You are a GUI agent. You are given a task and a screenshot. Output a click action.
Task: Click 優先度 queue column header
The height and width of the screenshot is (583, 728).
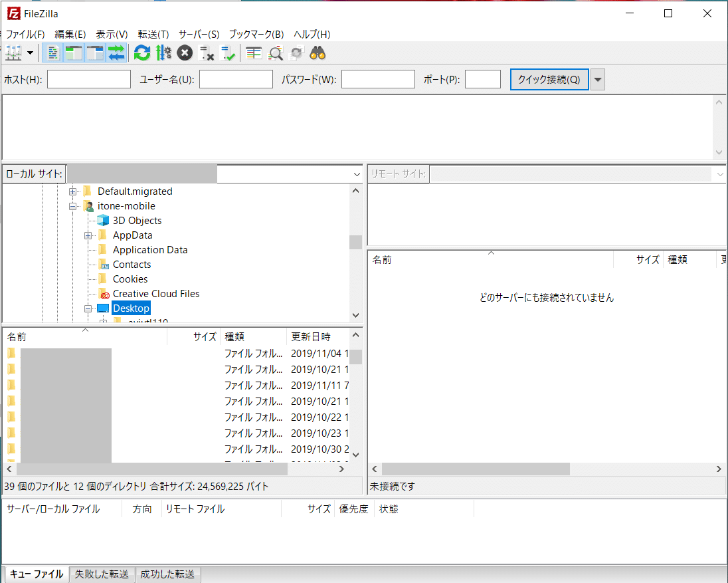354,509
